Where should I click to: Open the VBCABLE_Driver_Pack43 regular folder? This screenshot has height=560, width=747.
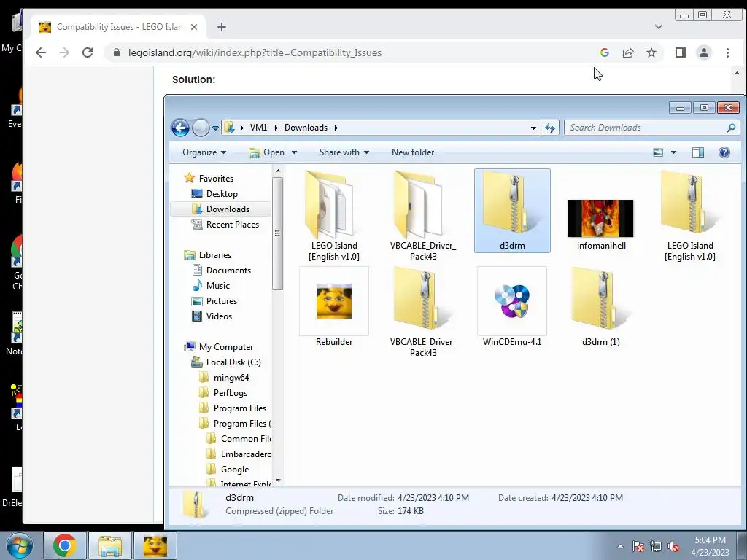422,216
